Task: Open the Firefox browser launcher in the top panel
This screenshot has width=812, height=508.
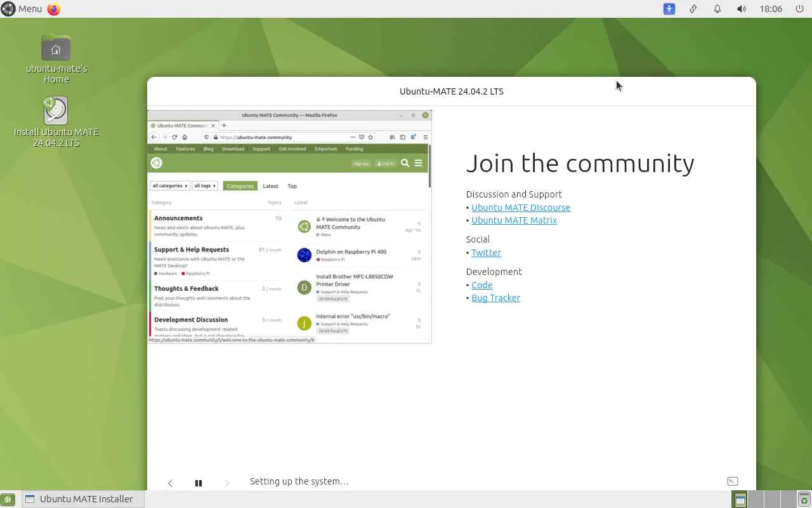Action: pos(54,9)
